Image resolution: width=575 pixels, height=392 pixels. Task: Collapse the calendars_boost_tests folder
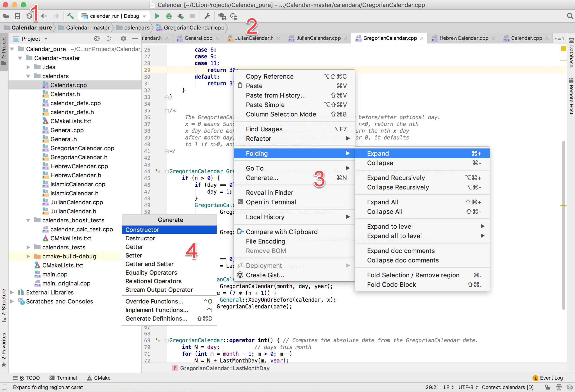pos(28,220)
